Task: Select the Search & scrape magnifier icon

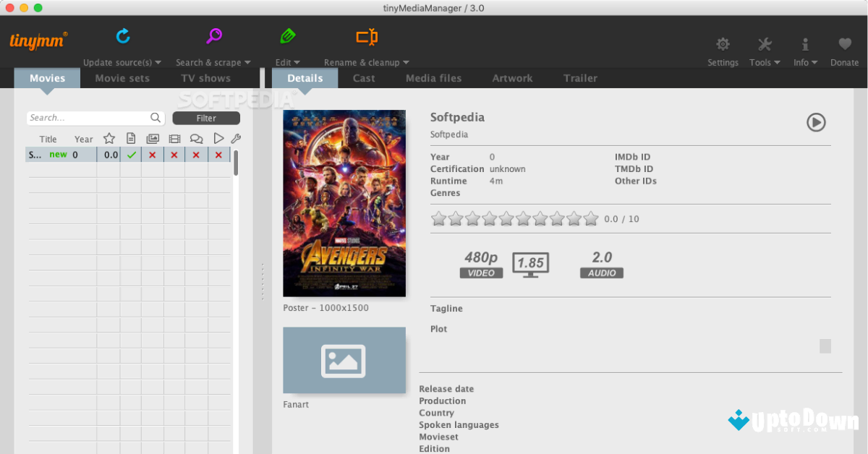Action: click(213, 35)
